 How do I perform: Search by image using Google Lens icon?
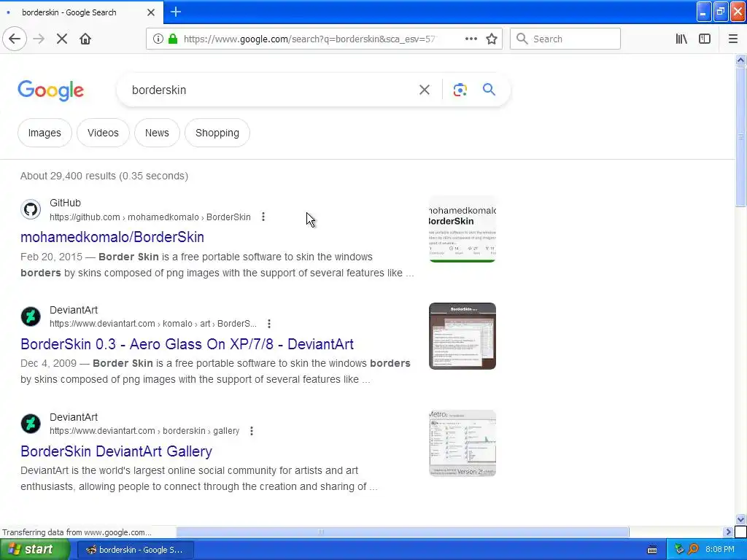pyautogui.click(x=460, y=90)
